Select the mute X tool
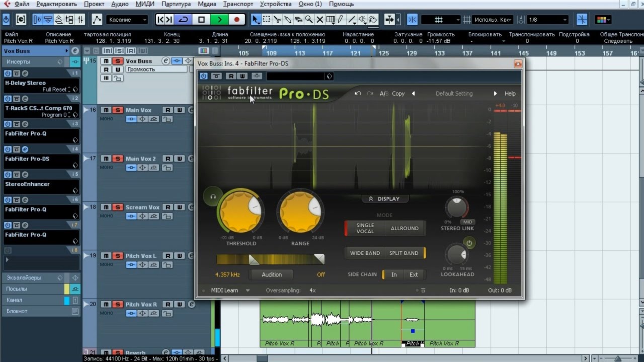This screenshot has height=362, width=644. 319,20
